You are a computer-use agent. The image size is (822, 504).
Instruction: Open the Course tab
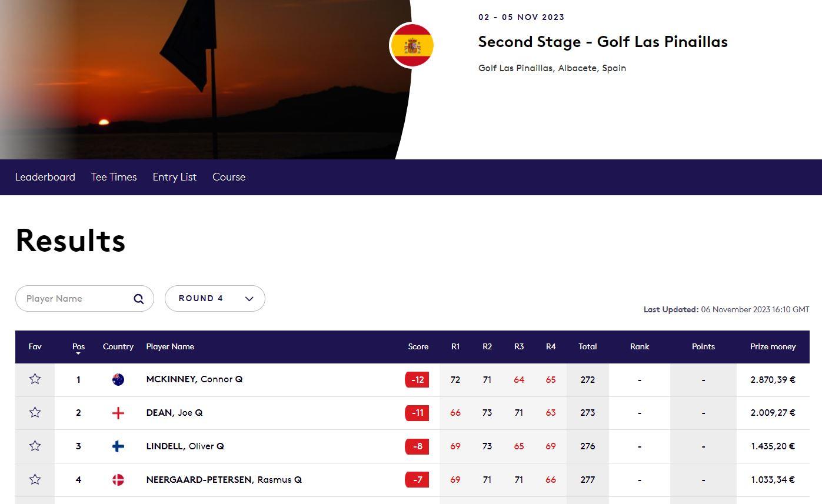229,177
